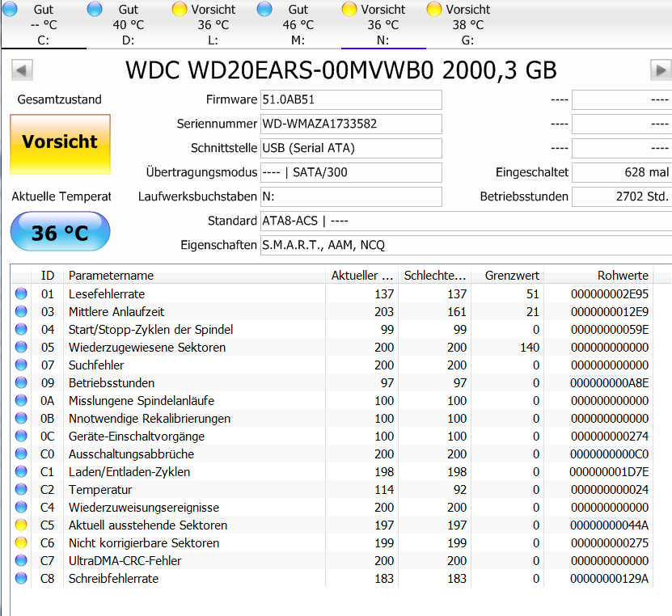Click raw value 000000001D7E
This screenshot has width=672, height=616.
[x=610, y=472]
